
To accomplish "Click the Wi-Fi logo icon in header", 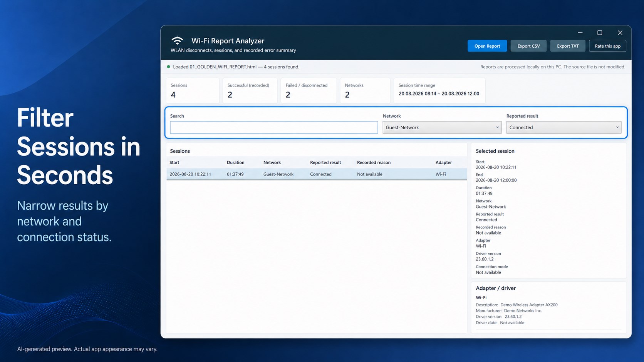I will coord(177,40).
